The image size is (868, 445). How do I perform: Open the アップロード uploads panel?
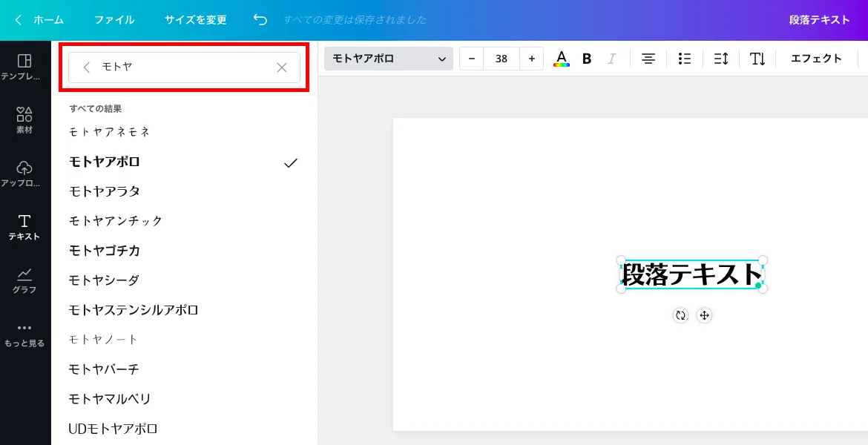click(24, 174)
